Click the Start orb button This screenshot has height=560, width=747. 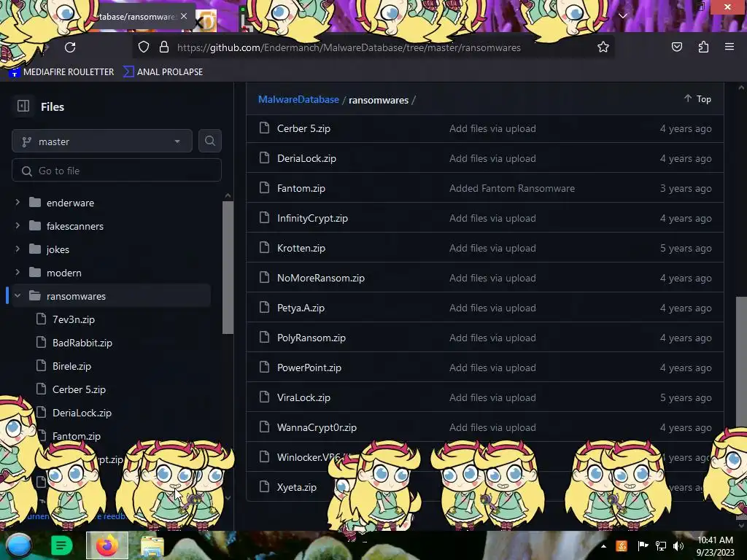[18, 545]
